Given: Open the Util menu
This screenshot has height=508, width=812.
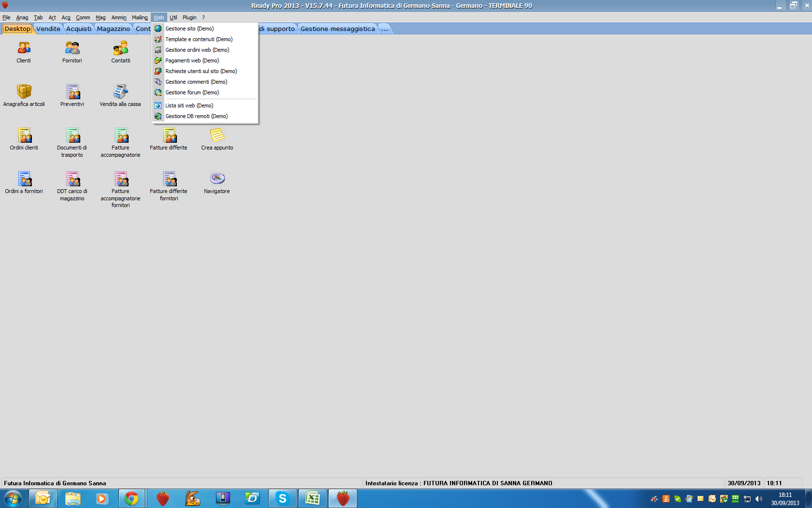Looking at the screenshot, I should point(174,17).
